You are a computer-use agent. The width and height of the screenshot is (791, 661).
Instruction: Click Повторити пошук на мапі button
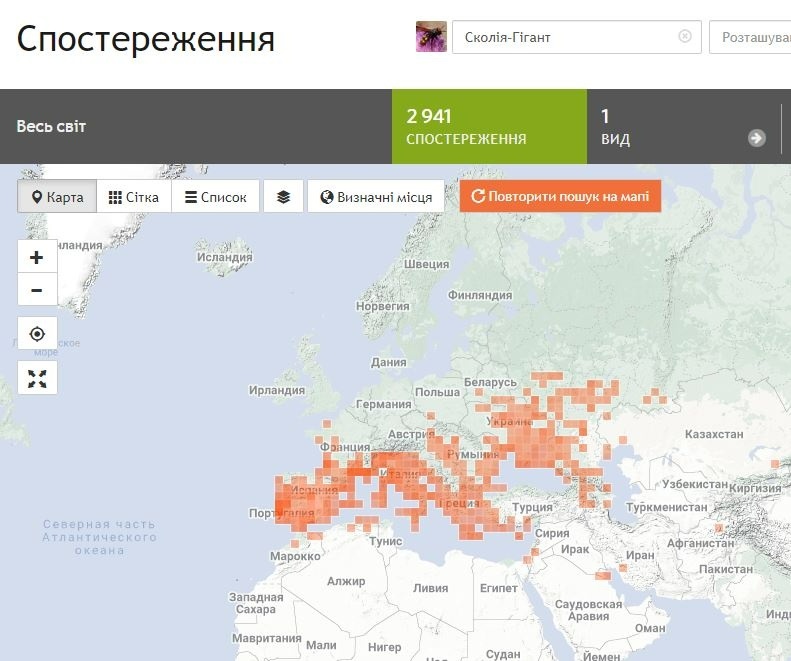click(x=560, y=196)
